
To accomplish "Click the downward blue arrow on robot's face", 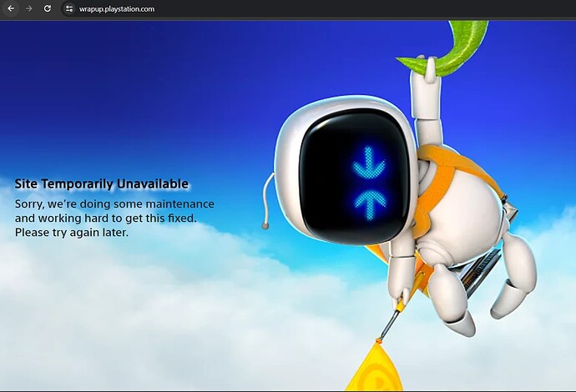I will click(369, 163).
